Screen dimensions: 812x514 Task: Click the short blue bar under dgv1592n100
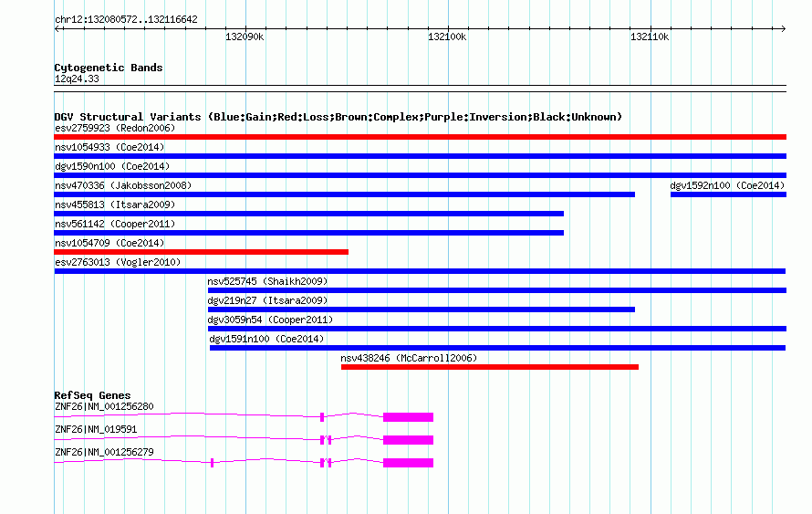tap(728, 194)
